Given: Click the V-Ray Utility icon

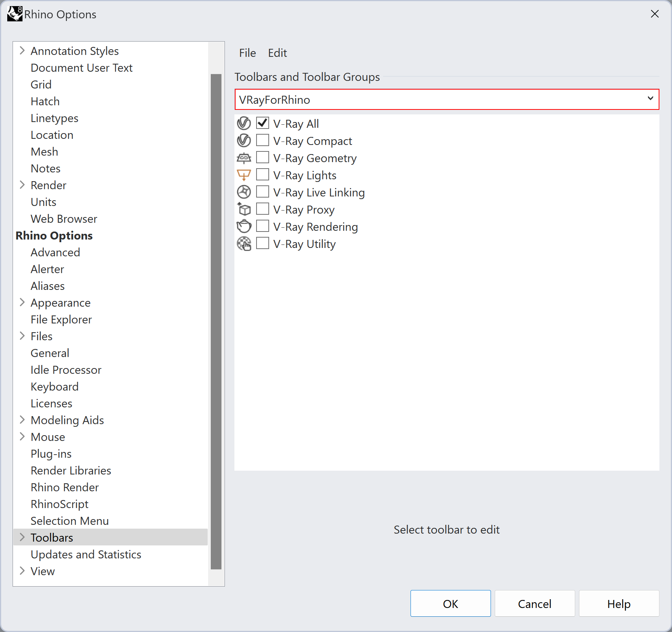Looking at the screenshot, I should pyautogui.click(x=244, y=244).
